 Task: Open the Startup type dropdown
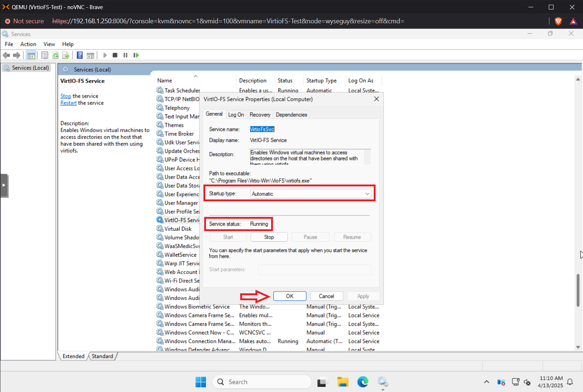pyautogui.click(x=311, y=194)
